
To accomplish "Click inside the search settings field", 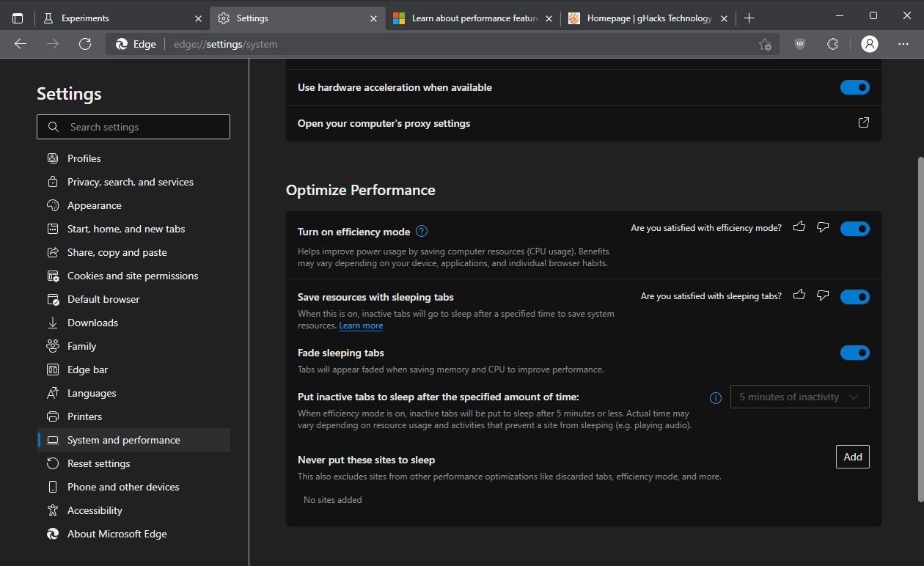I will coord(133,126).
